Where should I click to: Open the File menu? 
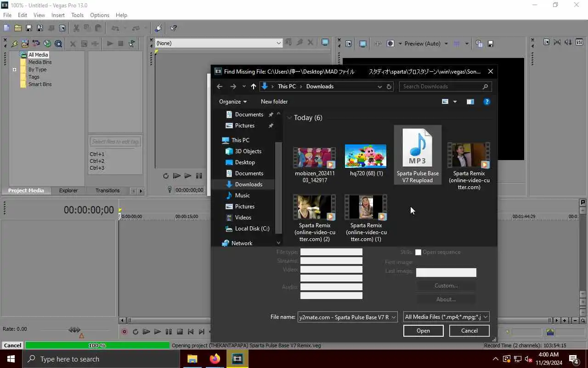tap(7, 15)
